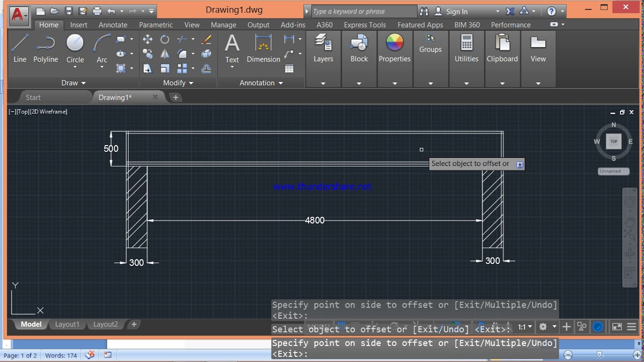Viewport: 644px width, 362px height.
Task: Open the Properties panel dropdown
Action: [x=394, y=83]
